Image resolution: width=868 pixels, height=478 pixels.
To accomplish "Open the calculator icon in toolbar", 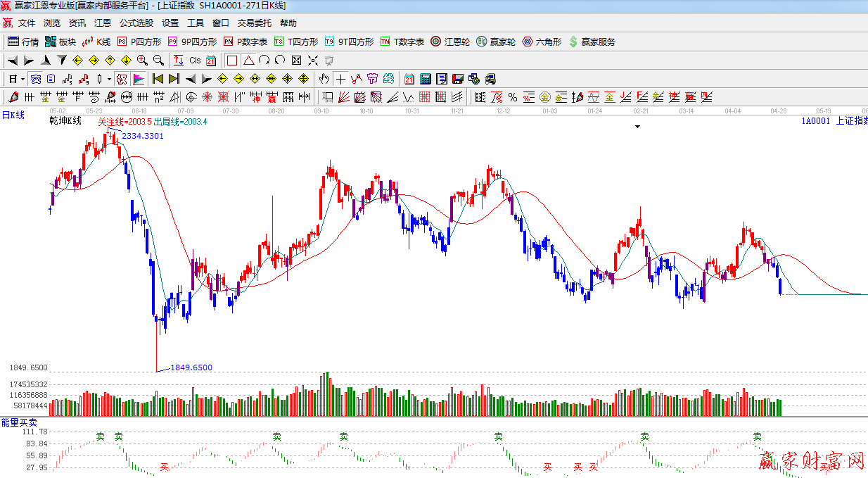I will (x=425, y=79).
